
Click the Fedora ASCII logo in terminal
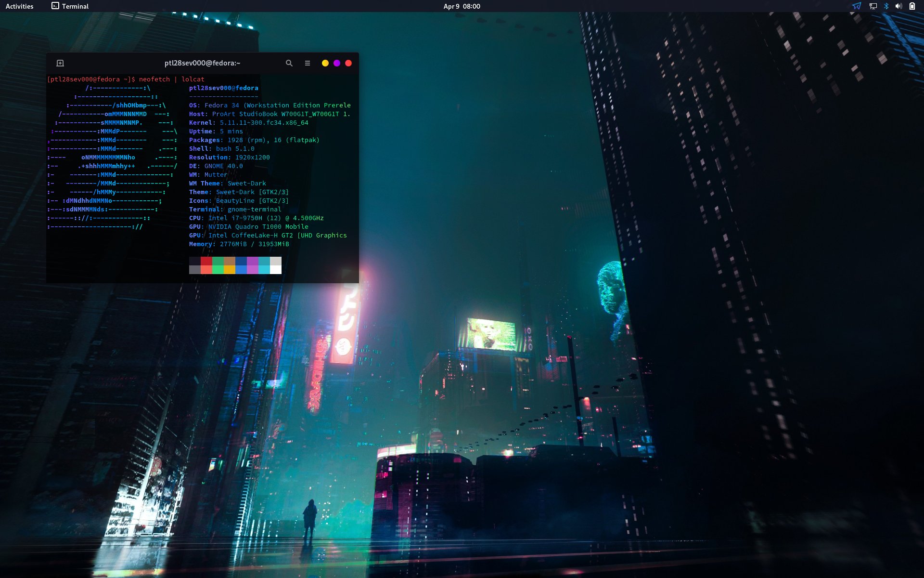point(113,157)
